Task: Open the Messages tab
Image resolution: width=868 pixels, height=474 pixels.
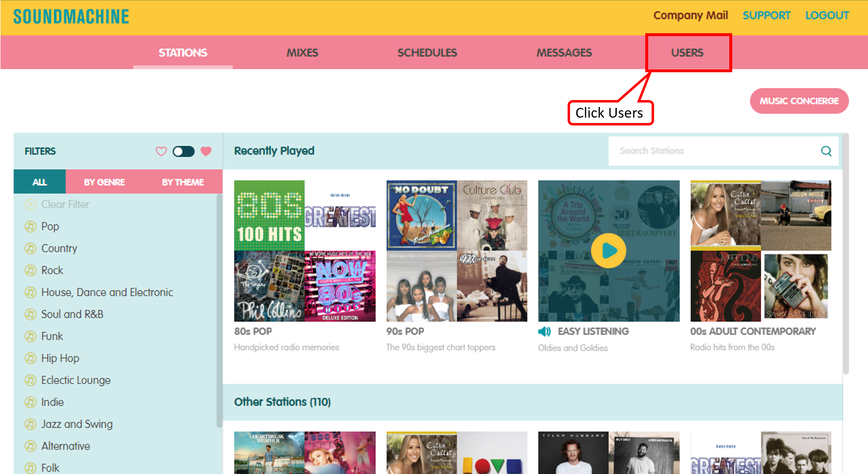Action: [x=564, y=53]
